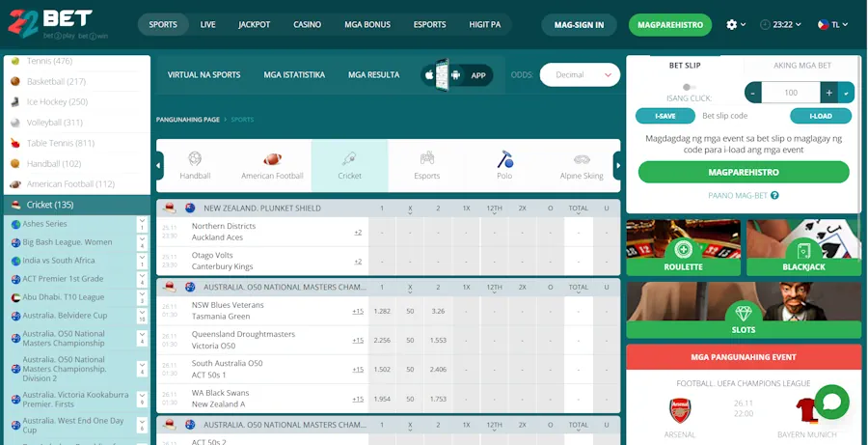The height and width of the screenshot is (445, 868).
Task: Open the Mga Istatistika link
Action: (x=294, y=75)
